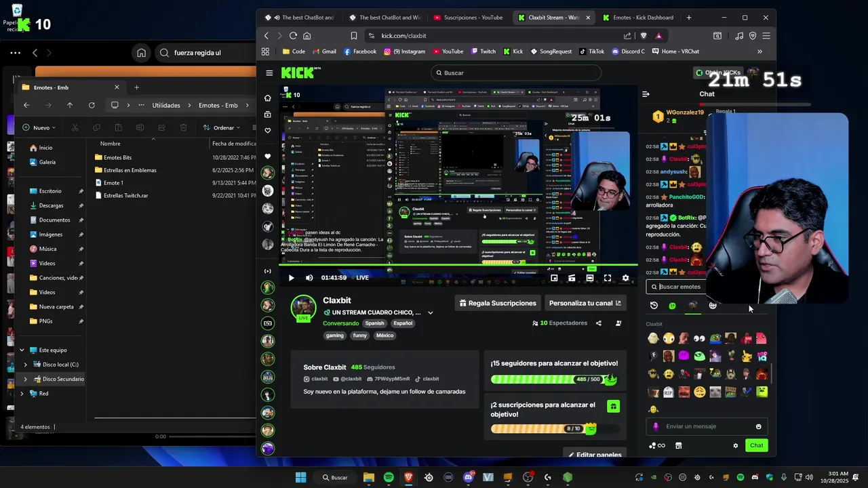
Task: Open the Twitch bookmark
Action: [x=483, y=52]
